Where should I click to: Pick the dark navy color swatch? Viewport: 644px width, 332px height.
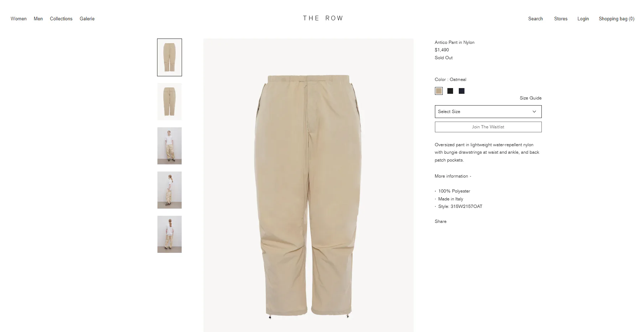462,91
